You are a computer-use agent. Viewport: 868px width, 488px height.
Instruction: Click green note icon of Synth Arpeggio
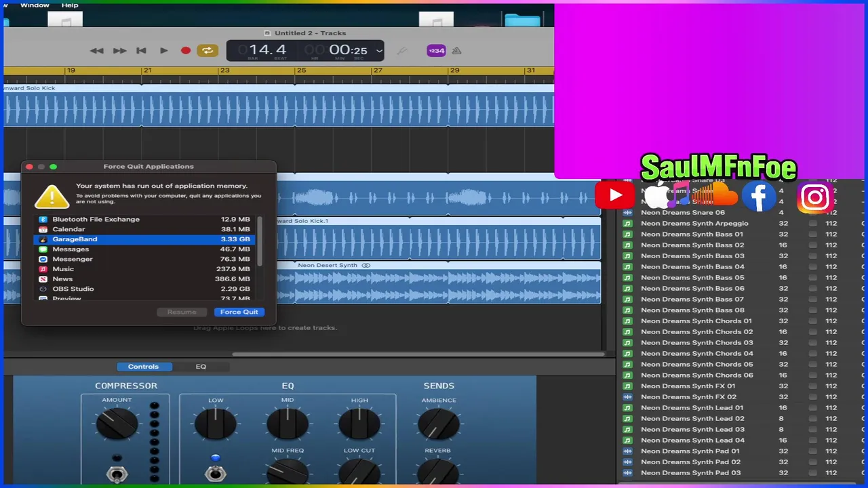pyautogui.click(x=627, y=224)
